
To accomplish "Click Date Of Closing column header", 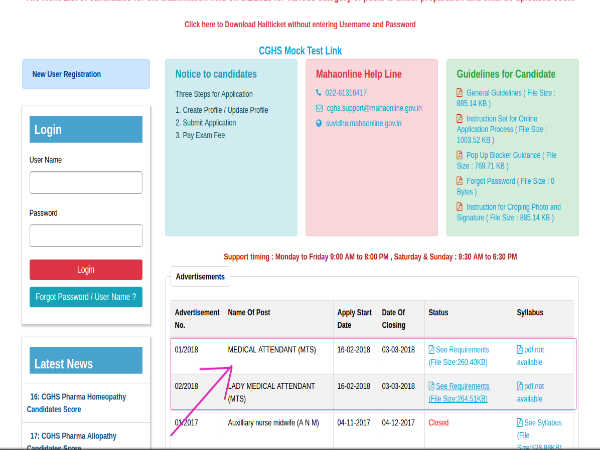I will [394, 319].
